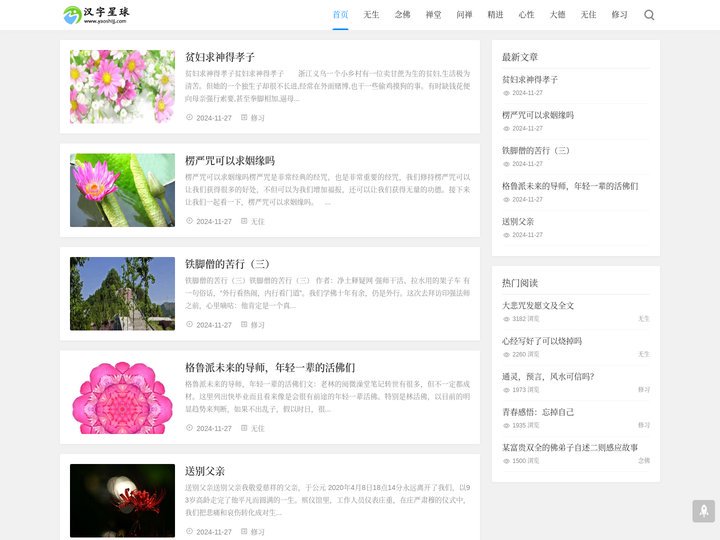Open popular article 青春感悟：忘掉自己
The image size is (720, 540).
[538, 412]
